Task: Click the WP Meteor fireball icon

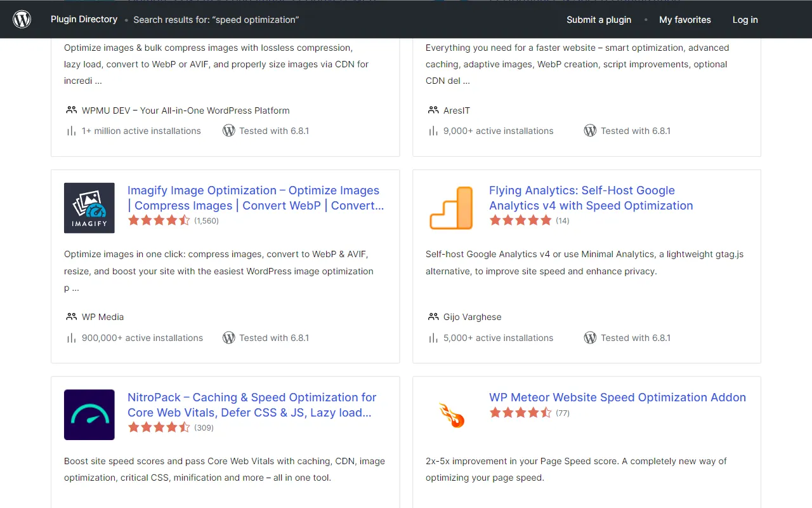Action: pos(451,415)
